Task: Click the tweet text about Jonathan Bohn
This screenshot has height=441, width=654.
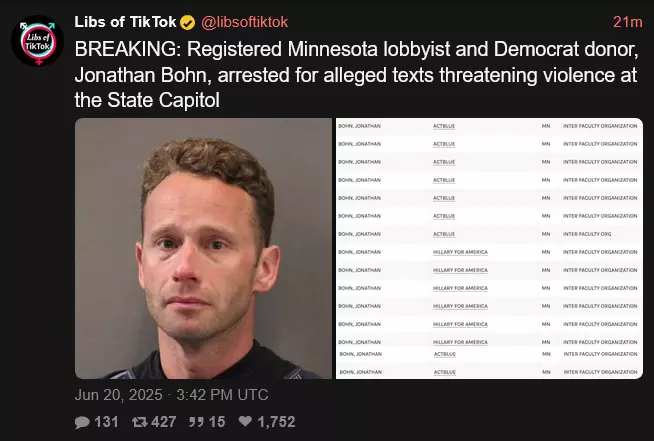Action: coord(357,75)
